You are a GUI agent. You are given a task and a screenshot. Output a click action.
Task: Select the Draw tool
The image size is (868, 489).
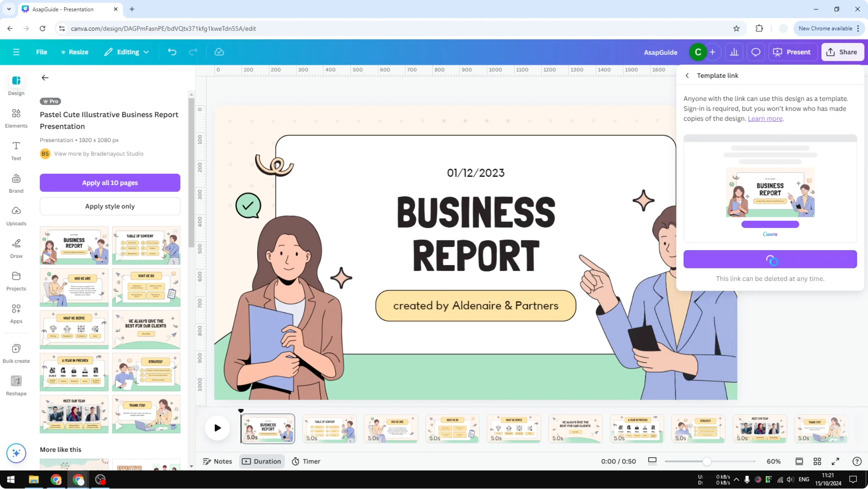click(x=16, y=248)
